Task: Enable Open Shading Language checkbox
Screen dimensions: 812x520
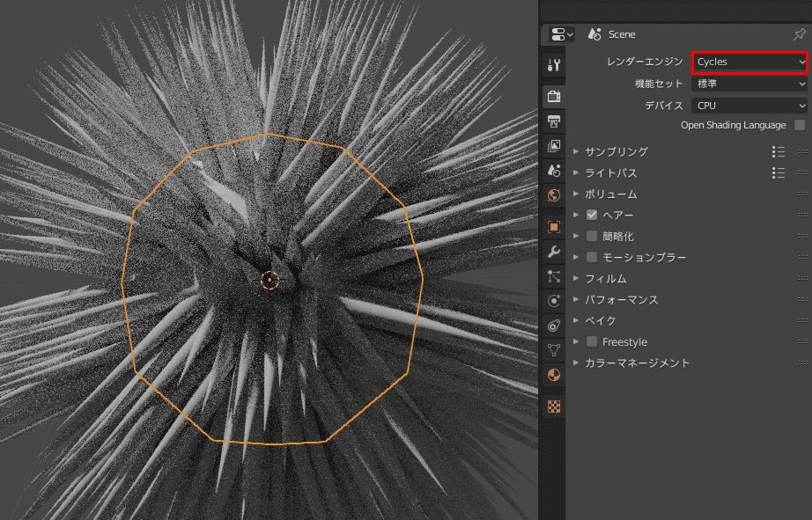Action: (800, 125)
